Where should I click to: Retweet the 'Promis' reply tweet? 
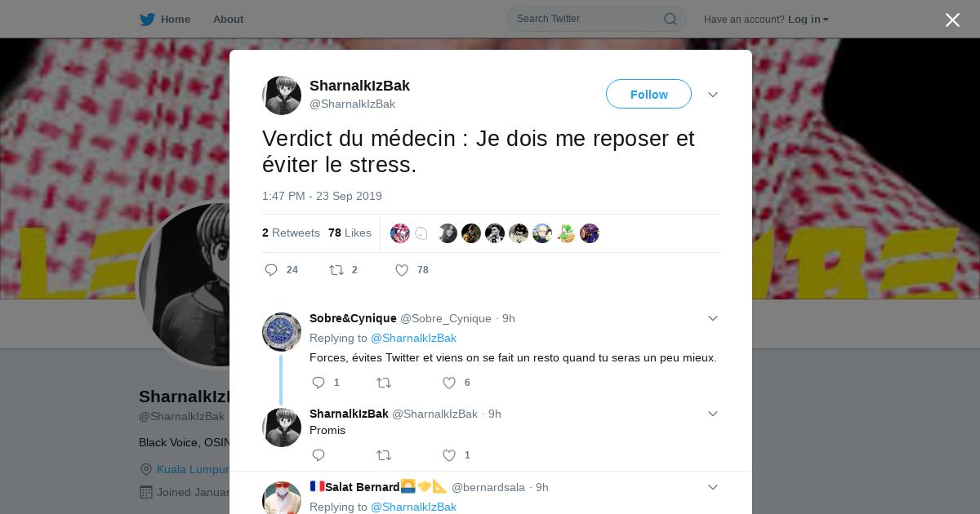pyautogui.click(x=384, y=455)
